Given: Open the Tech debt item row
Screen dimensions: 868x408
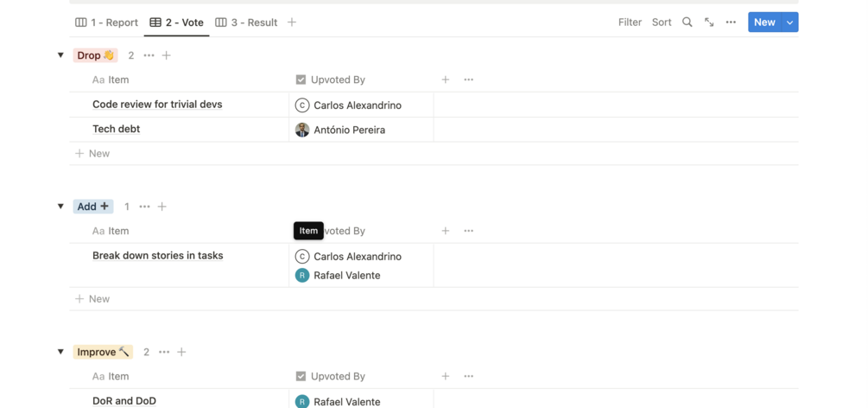Looking at the screenshot, I should [117, 129].
